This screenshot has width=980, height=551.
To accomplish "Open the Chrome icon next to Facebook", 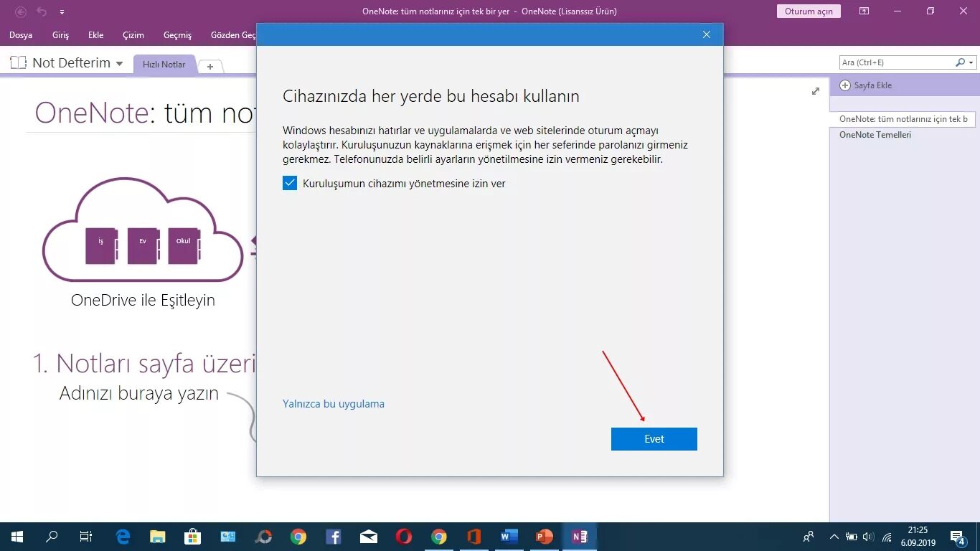I will click(x=298, y=537).
